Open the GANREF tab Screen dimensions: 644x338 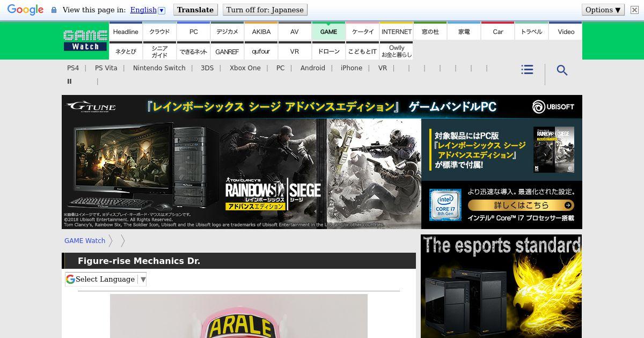(227, 52)
